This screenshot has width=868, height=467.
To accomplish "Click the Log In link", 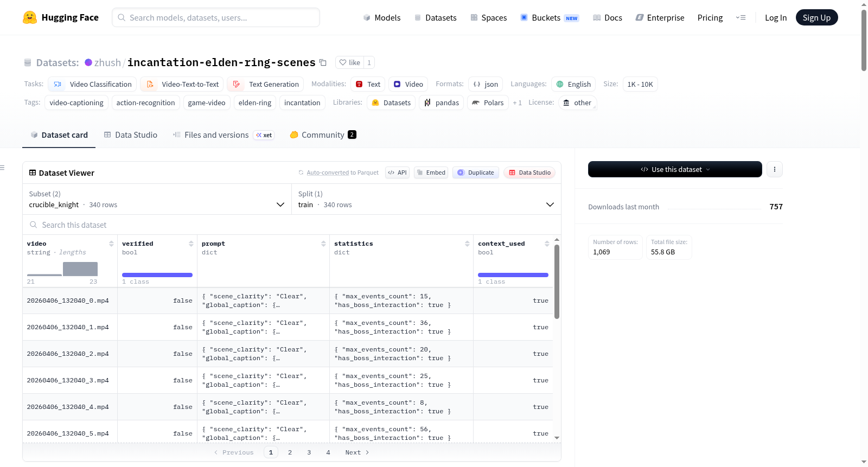I will coord(776,17).
